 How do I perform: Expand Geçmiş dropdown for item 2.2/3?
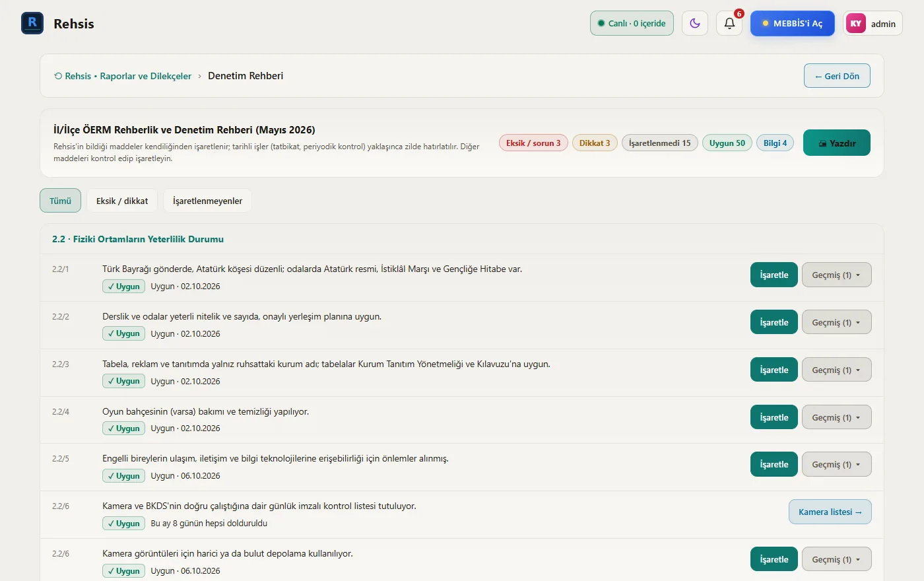837,370
